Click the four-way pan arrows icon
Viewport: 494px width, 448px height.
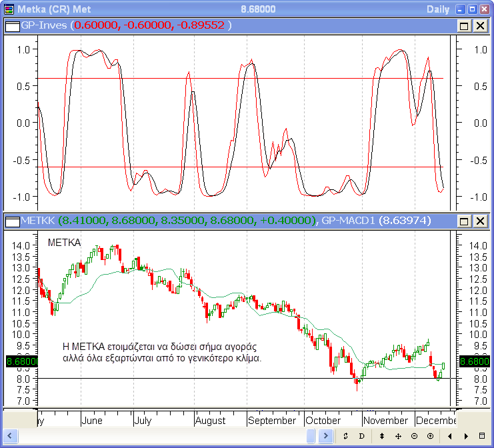click(398, 436)
